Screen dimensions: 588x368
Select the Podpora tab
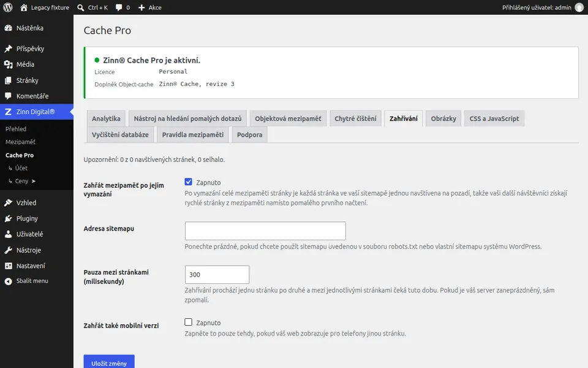click(250, 135)
